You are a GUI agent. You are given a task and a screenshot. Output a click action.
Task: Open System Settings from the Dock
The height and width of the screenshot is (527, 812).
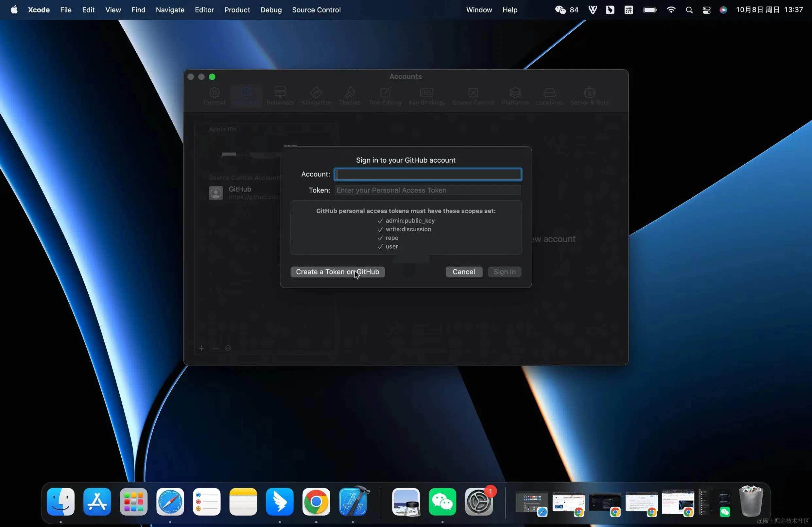pyautogui.click(x=479, y=502)
